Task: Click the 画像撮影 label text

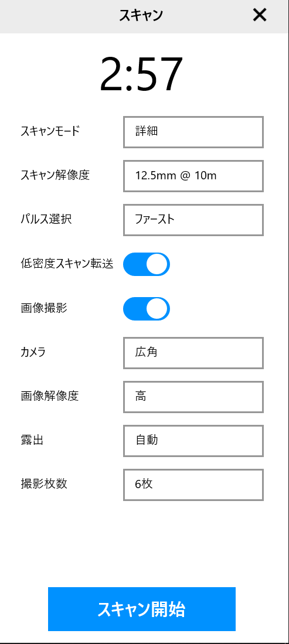Action: coord(44,308)
